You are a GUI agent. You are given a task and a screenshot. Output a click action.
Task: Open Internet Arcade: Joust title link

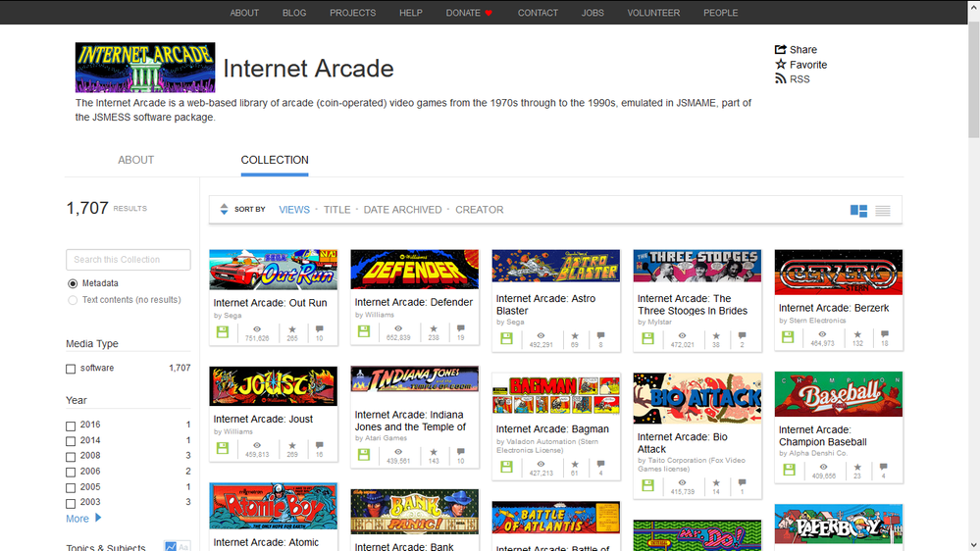coord(263,419)
